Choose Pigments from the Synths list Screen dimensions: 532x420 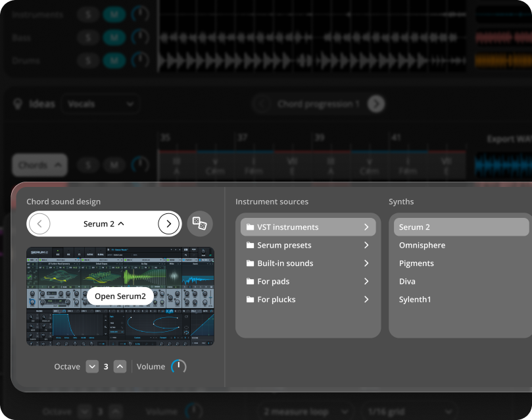click(x=416, y=263)
